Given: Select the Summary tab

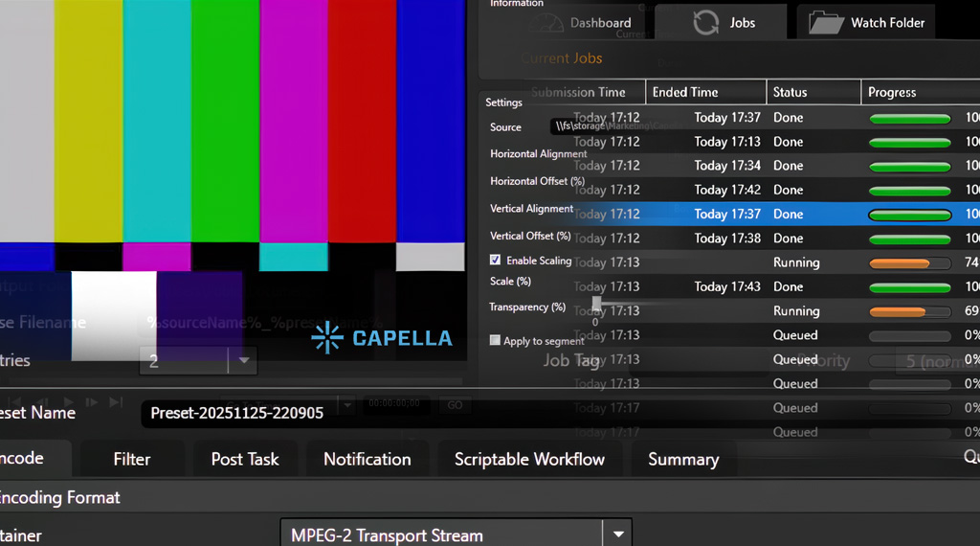Looking at the screenshot, I should click(x=682, y=459).
